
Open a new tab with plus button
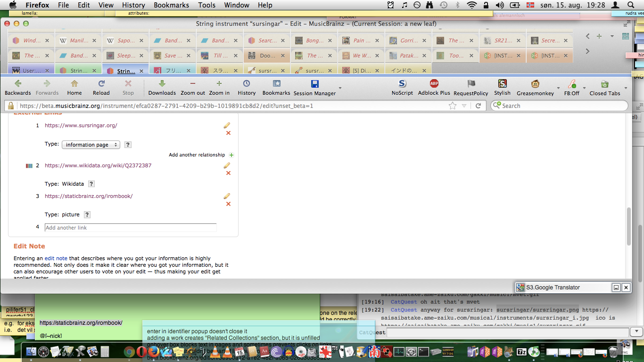click(599, 36)
